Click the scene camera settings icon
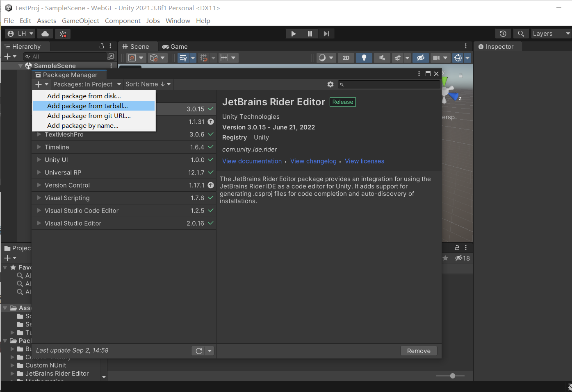 click(436, 58)
